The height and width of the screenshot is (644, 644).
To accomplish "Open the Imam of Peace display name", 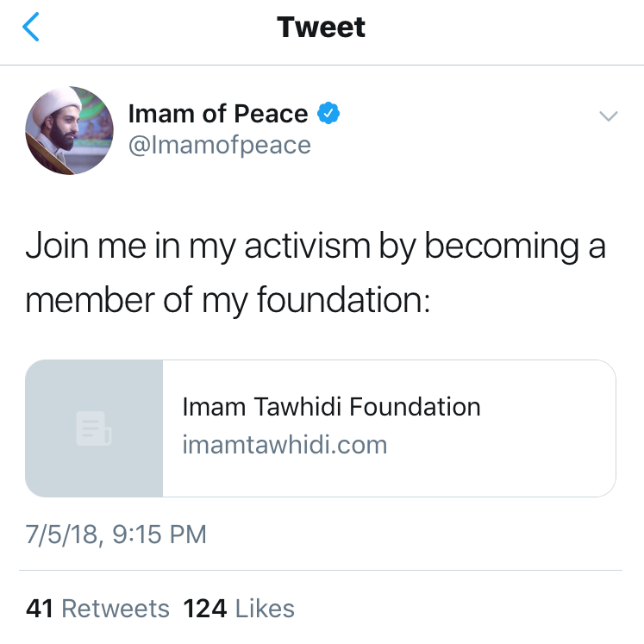I will [217, 113].
